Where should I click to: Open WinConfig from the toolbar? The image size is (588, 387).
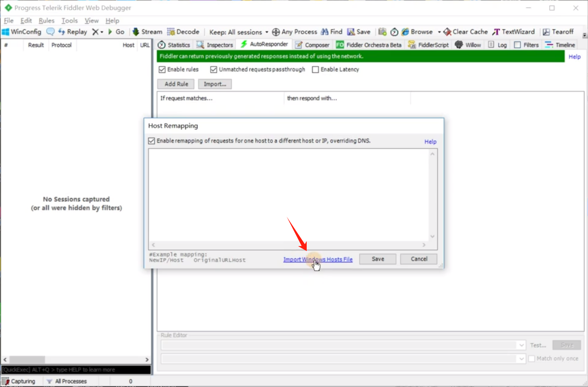click(x=21, y=32)
